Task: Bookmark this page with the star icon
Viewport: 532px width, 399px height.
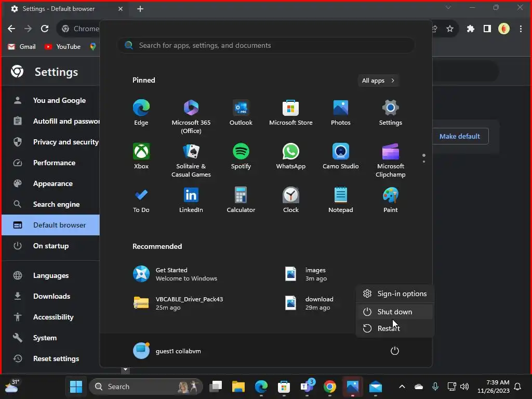Action: (450, 29)
